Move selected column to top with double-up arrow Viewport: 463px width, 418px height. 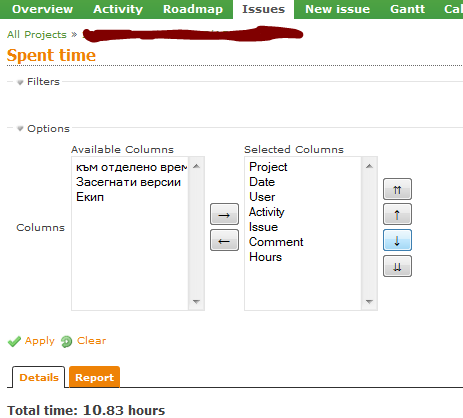[x=397, y=189]
